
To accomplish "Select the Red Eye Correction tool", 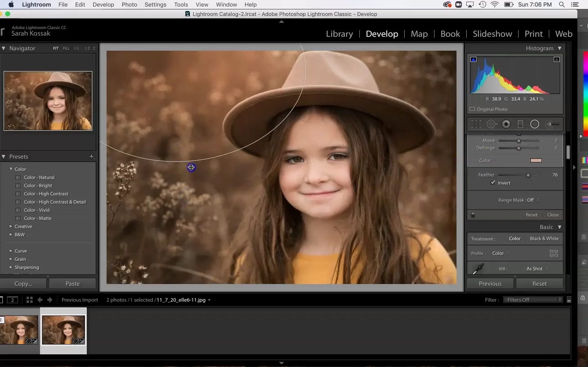I will coord(506,124).
